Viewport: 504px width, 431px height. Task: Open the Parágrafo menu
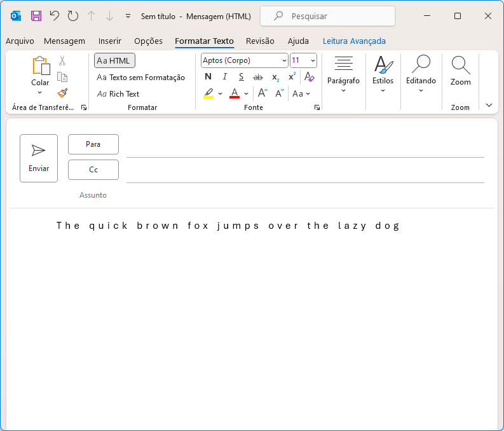point(344,75)
